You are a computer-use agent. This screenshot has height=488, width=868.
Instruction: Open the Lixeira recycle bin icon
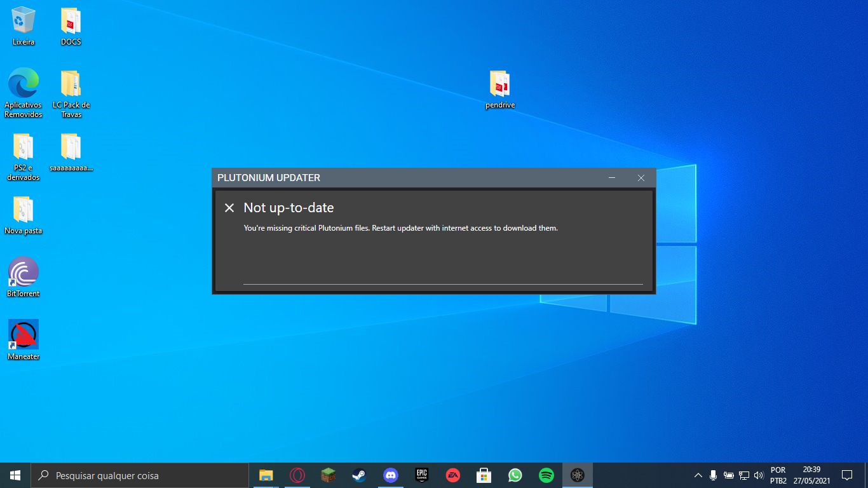[x=24, y=26]
